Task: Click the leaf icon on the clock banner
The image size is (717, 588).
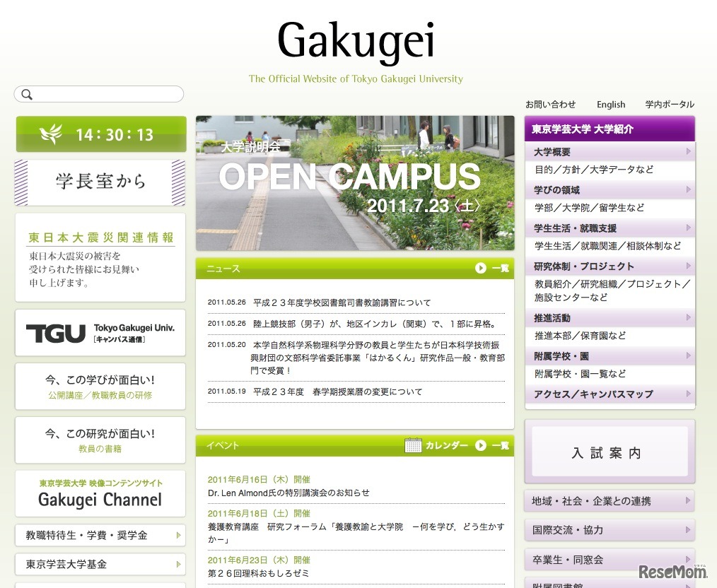Action: (x=49, y=134)
